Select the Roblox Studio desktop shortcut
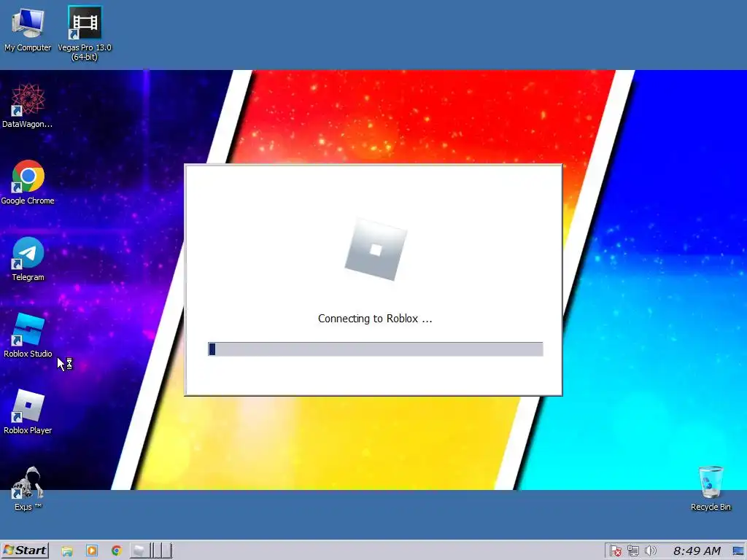 coord(28,335)
